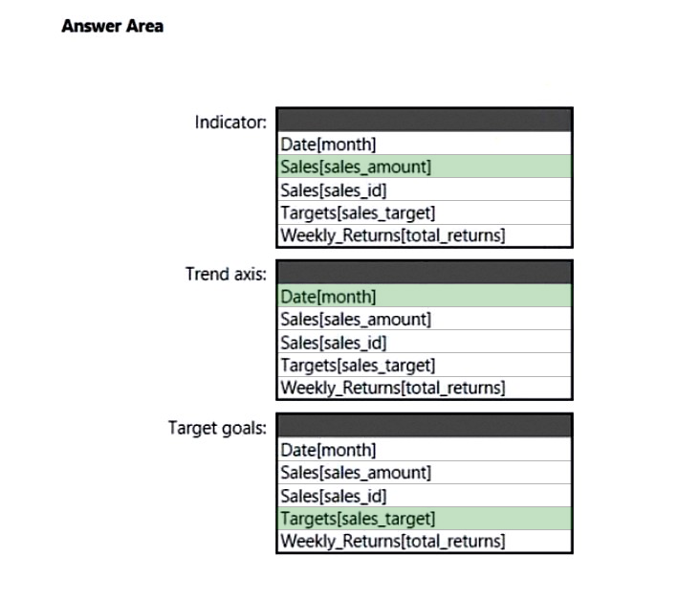Select Date[month] in the Indicator list
700x602 pixels.
click(424, 144)
